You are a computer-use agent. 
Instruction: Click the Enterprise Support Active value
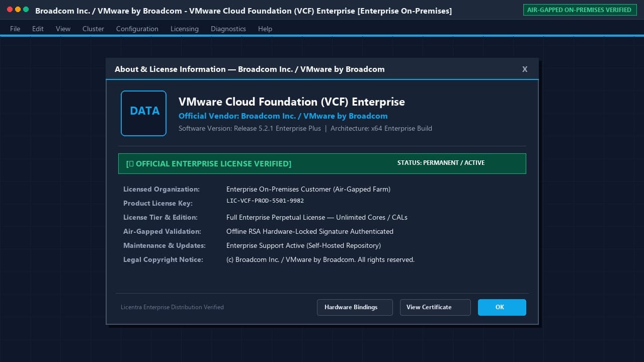(303, 245)
